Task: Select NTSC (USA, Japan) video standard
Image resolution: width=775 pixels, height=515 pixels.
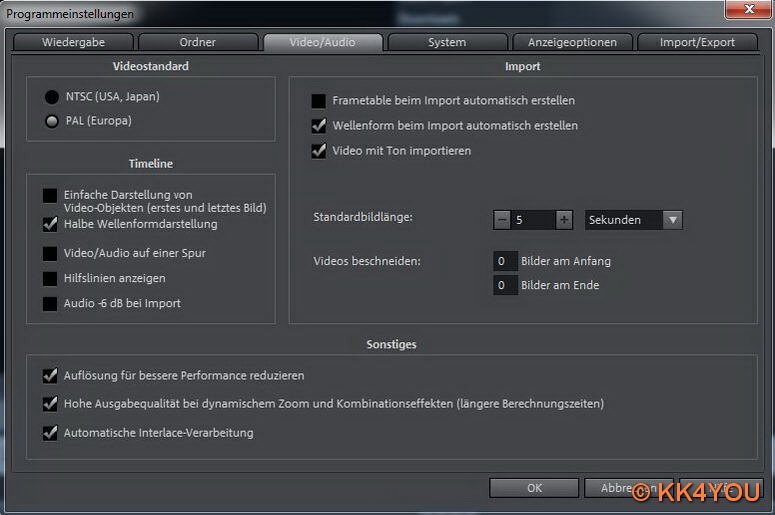Action: pyautogui.click(x=52, y=97)
